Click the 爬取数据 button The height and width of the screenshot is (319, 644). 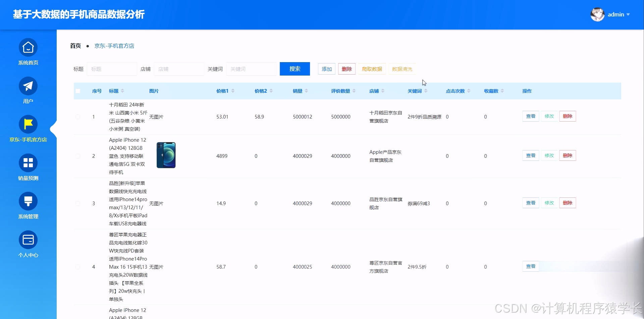click(x=372, y=69)
